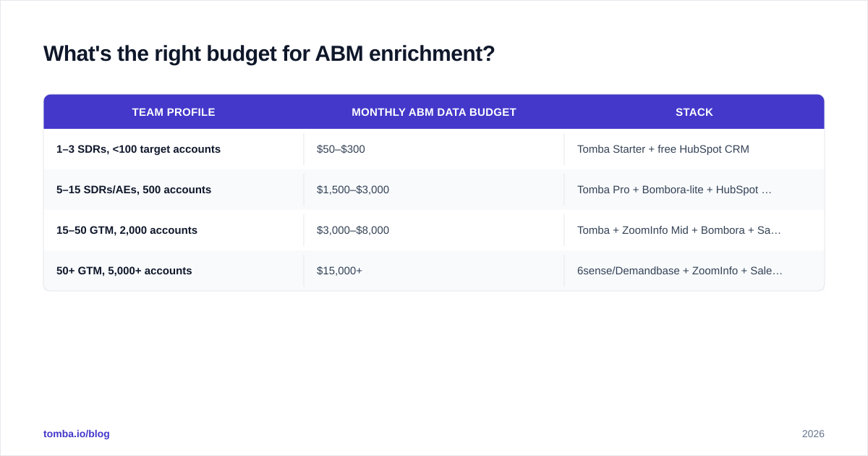Image resolution: width=868 pixels, height=456 pixels.
Task: Click 'Tomba + ZoomInfo Mid + Bombora' cell
Action: click(x=694, y=230)
